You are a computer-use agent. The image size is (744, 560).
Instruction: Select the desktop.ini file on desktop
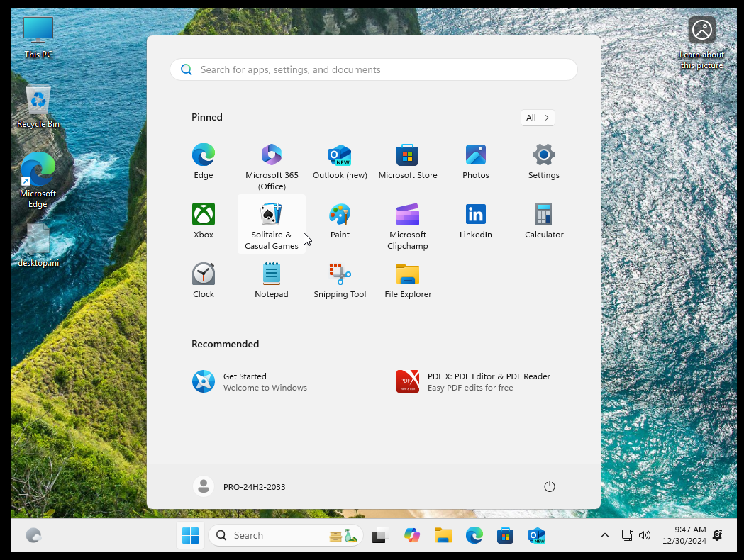pyautogui.click(x=38, y=245)
